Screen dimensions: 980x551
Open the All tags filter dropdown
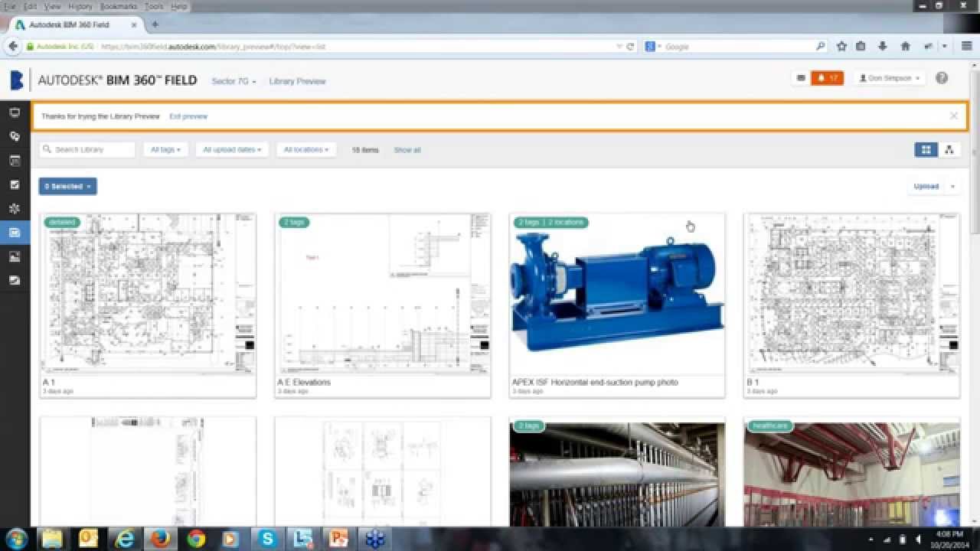point(166,149)
